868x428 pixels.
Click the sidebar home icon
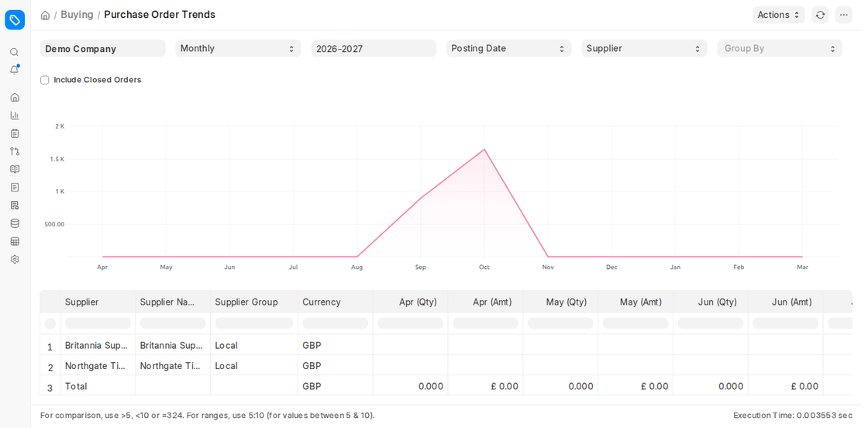(x=15, y=97)
